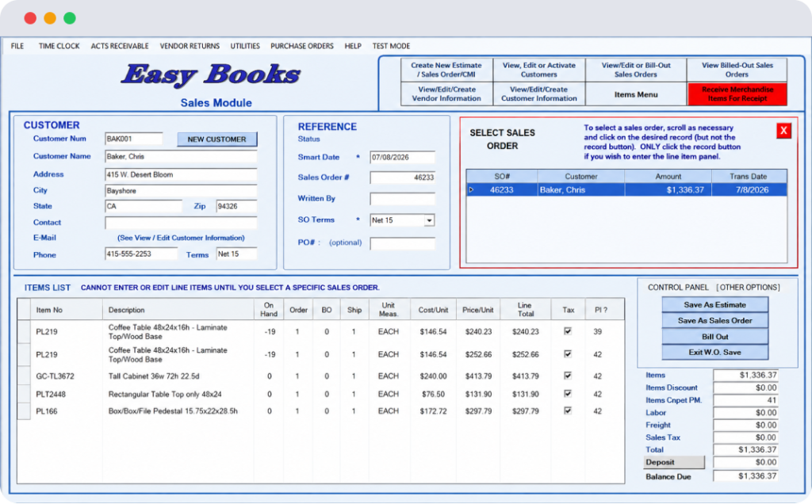Viewport: 812px width, 504px height.
Task: Toggle Tax checkbox for Box/Box/File Pedestal row
Action: point(568,410)
